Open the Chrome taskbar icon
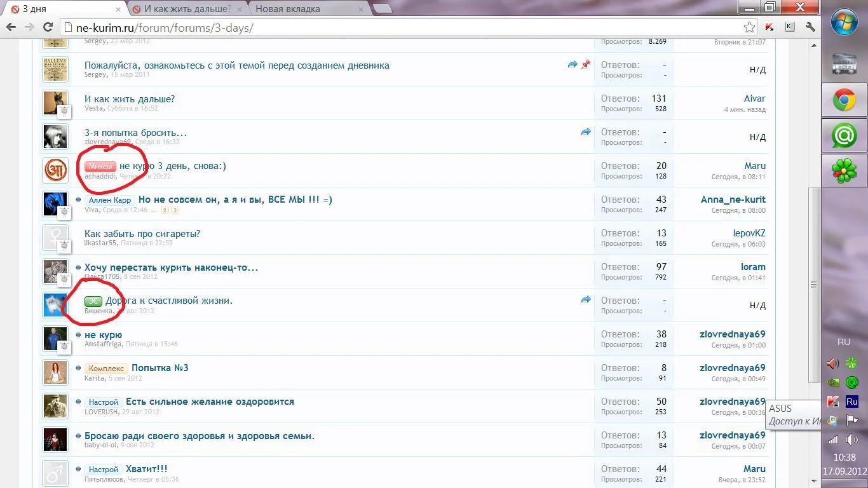 [x=844, y=100]
